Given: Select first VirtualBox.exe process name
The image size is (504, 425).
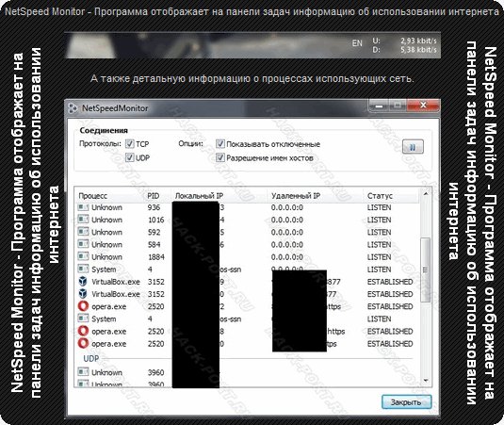Looking at the screenshot, I should click(x=116, y=282).
